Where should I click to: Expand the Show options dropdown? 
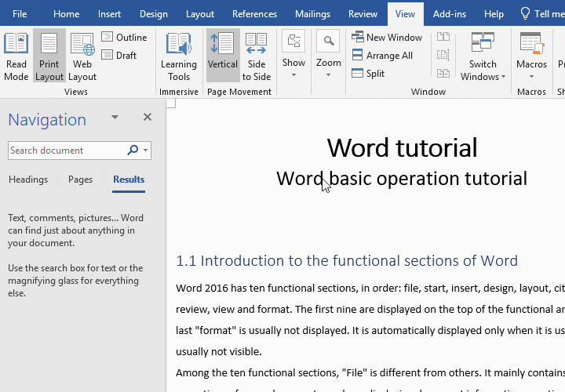(x=293, y=54)
